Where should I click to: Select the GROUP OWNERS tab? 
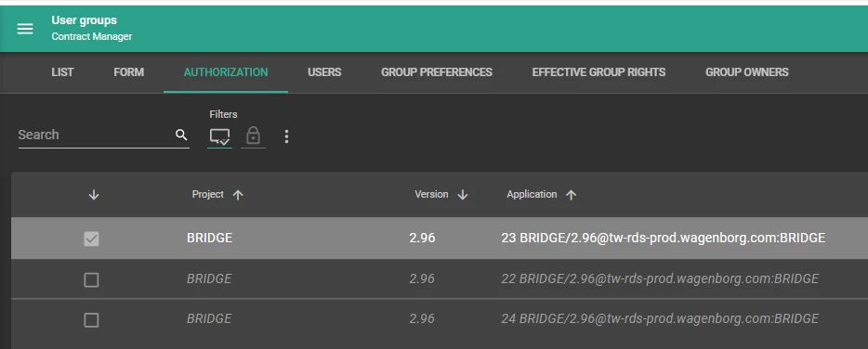click(x=747, y=72)
